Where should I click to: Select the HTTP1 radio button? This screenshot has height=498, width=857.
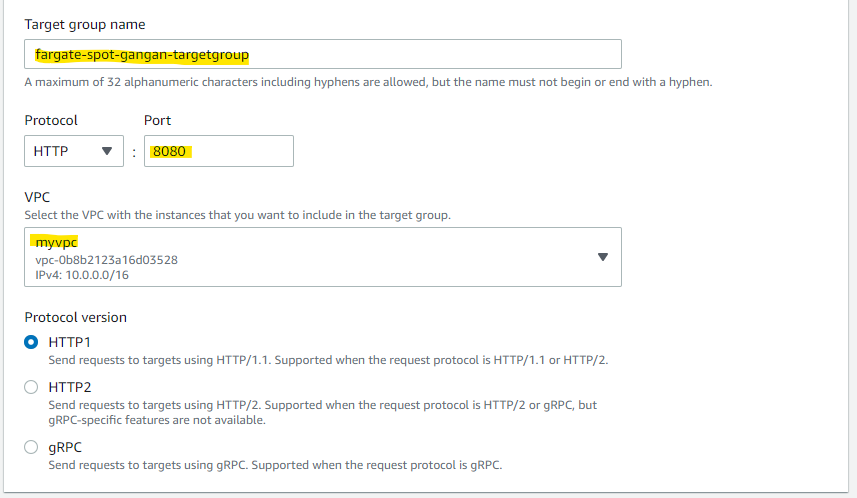coord(31,342)
